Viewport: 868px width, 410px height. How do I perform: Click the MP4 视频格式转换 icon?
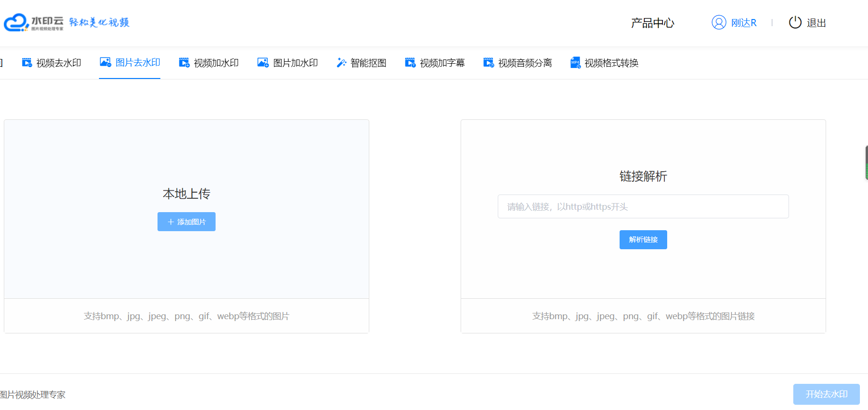(575, 62)
